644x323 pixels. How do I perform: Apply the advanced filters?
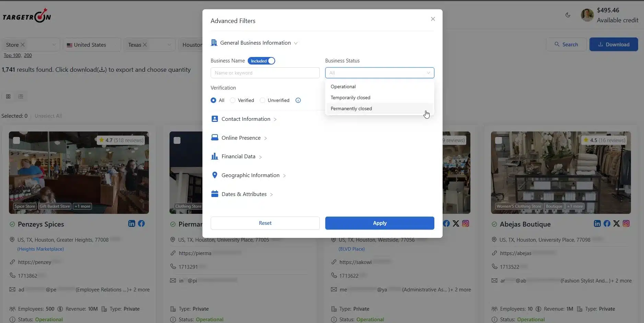[379, 223]
